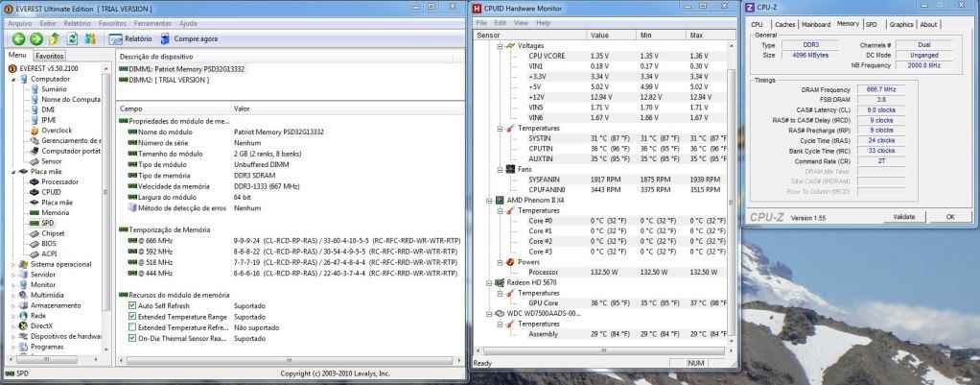Viewport: 980px width, 385px height.
Task: Click the Validate button in CPU-Z
Action: [903, 217]
